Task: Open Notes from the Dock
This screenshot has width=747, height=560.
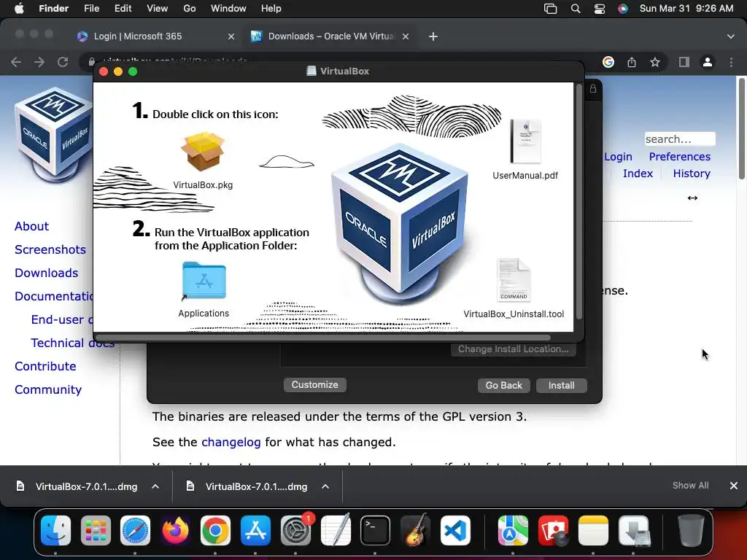Action: tap(593, 530)
